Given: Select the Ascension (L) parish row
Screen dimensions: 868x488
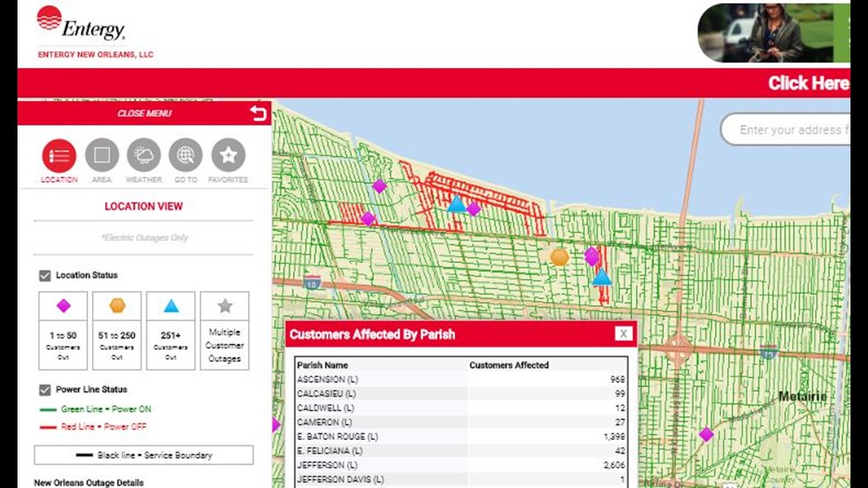Looking at the screenshot, I should pos(461,379).
